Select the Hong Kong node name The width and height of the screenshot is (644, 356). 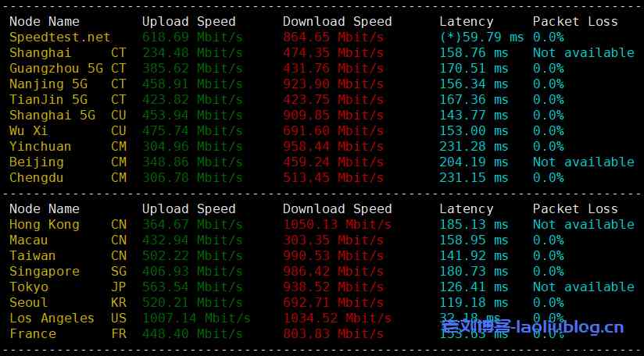click(45, 225)
